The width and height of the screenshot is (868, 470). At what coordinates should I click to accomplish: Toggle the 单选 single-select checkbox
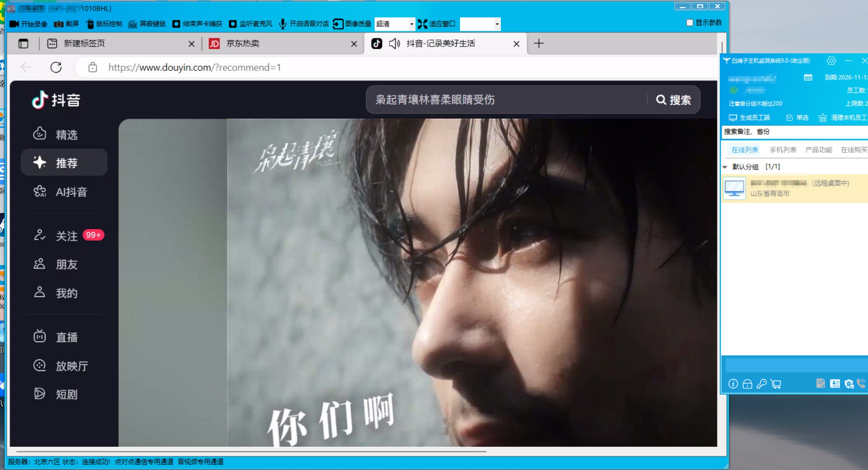point(790,117)
